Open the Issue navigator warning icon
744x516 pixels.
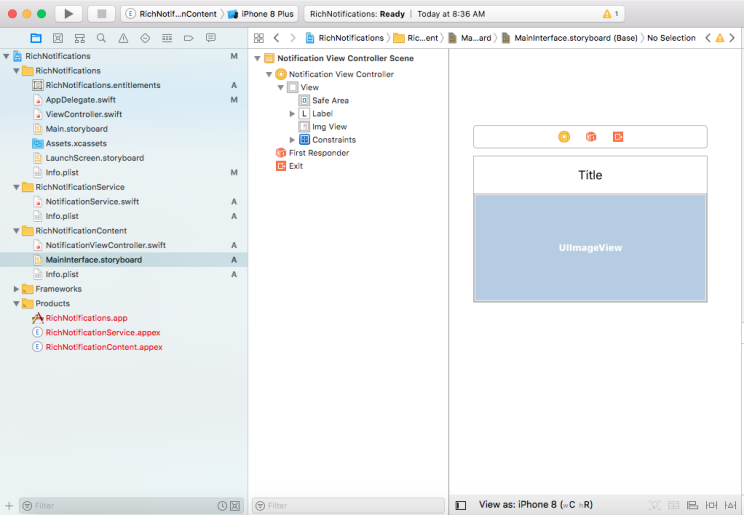coord(123,38)
